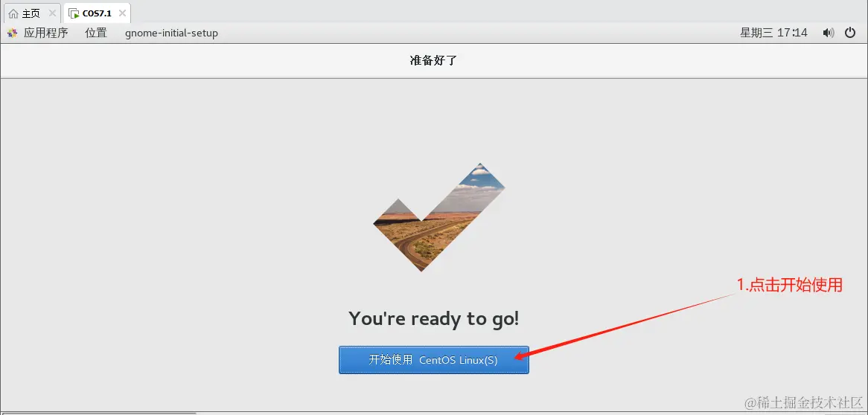Open the 位置 menu
Viewport: 868px width, 415px height.
tap(96, 33)
